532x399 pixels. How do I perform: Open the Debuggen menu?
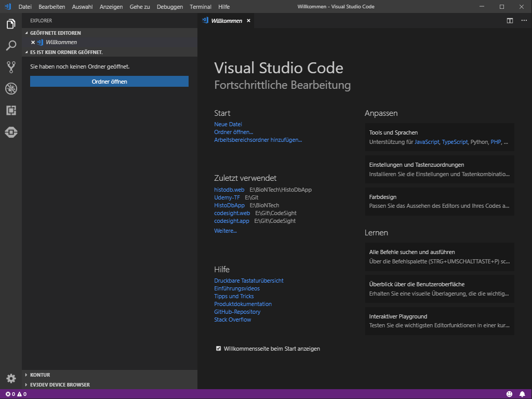click(170, 7)
